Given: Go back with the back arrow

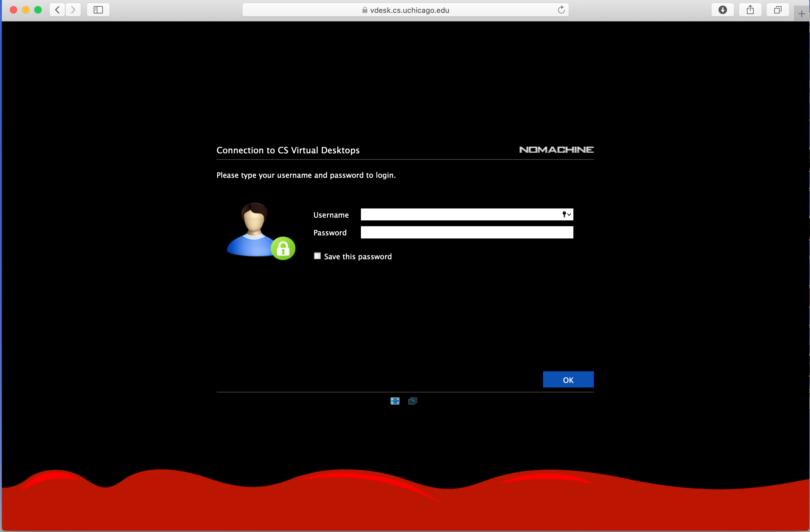Looking at the screenshot, I should click(x=57, y=10).
